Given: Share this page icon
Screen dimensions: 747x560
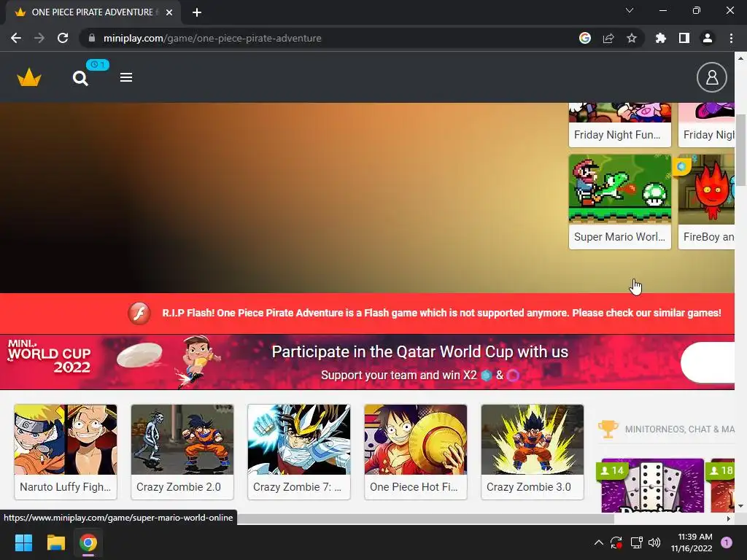Looking at the screenshot, I should tap(608, 38).
